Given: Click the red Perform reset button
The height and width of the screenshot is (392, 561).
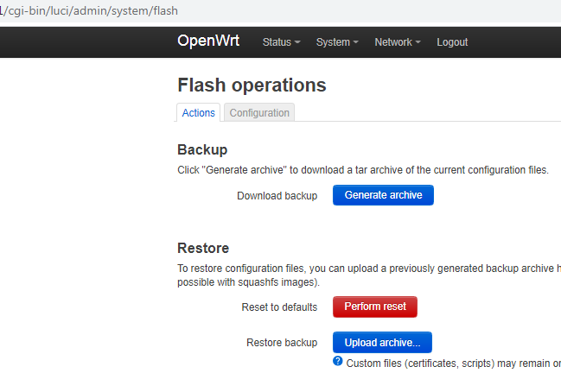Looking at the screenshot, I should click(x=375, y=307).
